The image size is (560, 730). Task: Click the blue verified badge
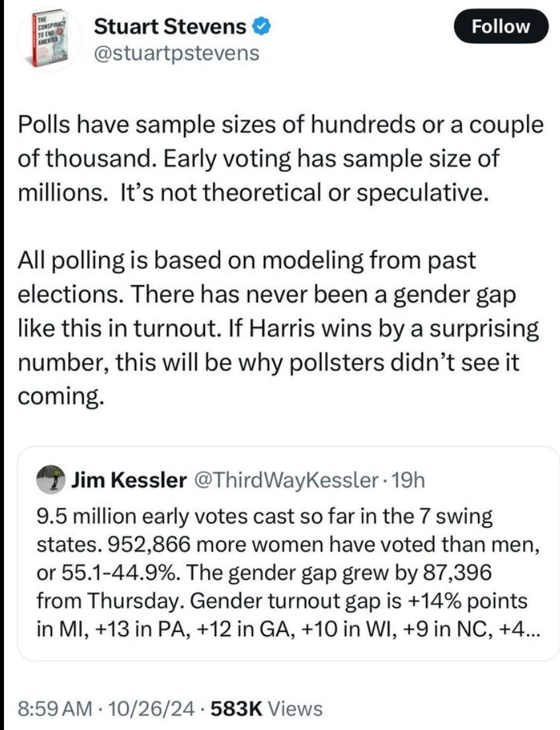[261, 26]
